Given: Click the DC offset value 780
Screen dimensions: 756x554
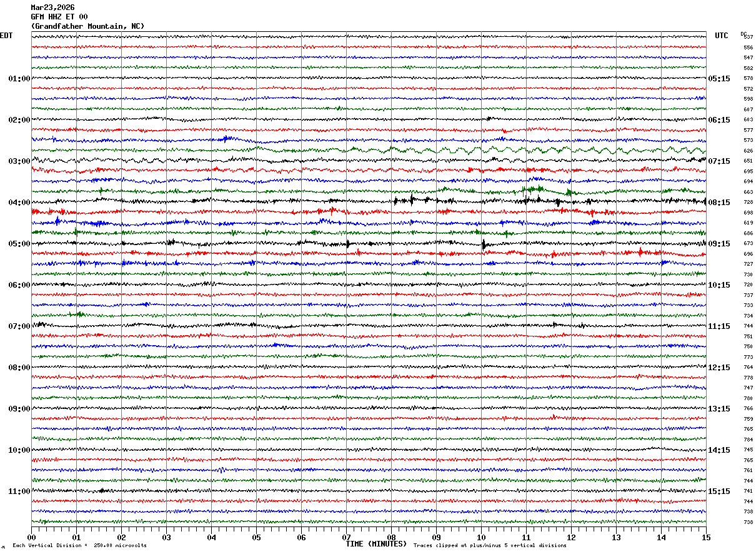Looking at the screenshot, I should pyautogui.click(x=748, y=398).
